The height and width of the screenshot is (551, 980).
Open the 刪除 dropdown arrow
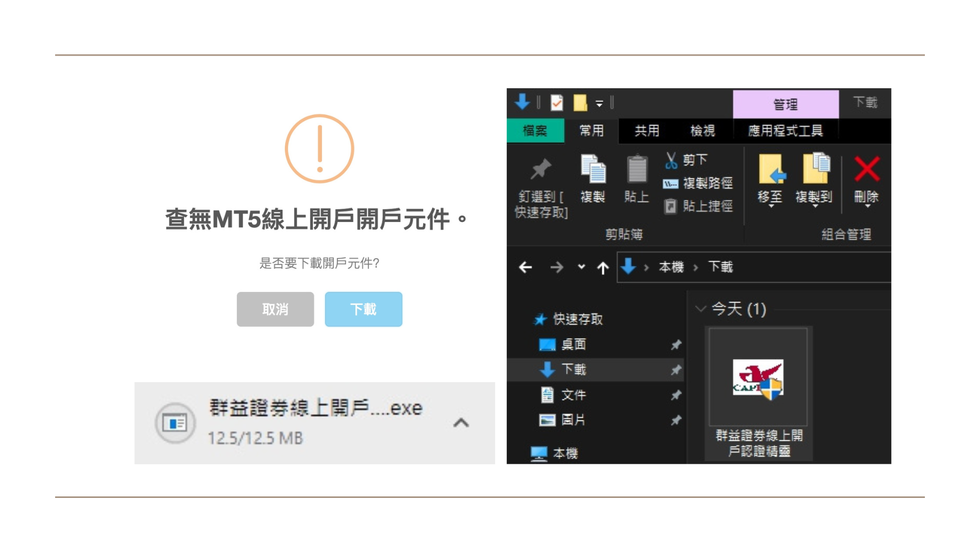[867, 206]
